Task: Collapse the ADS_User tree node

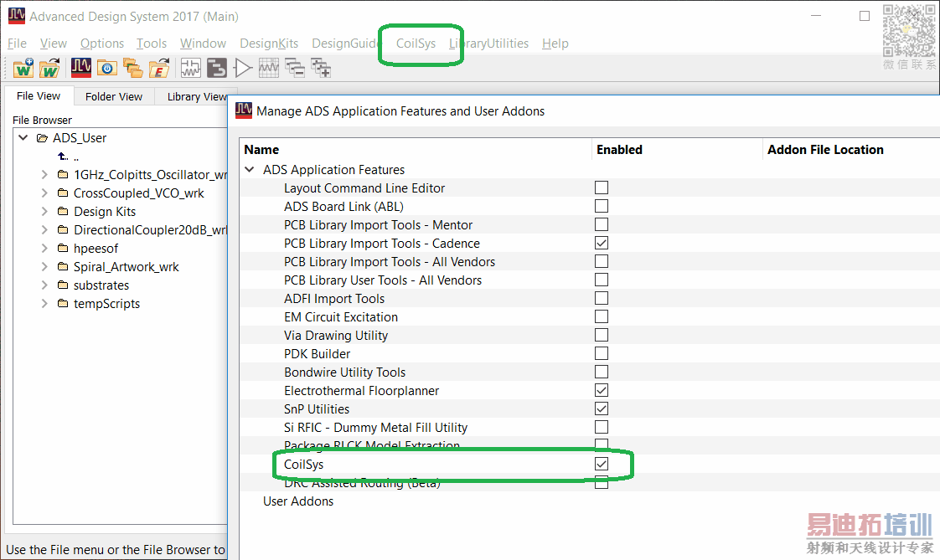Action: tap(23, 138)
